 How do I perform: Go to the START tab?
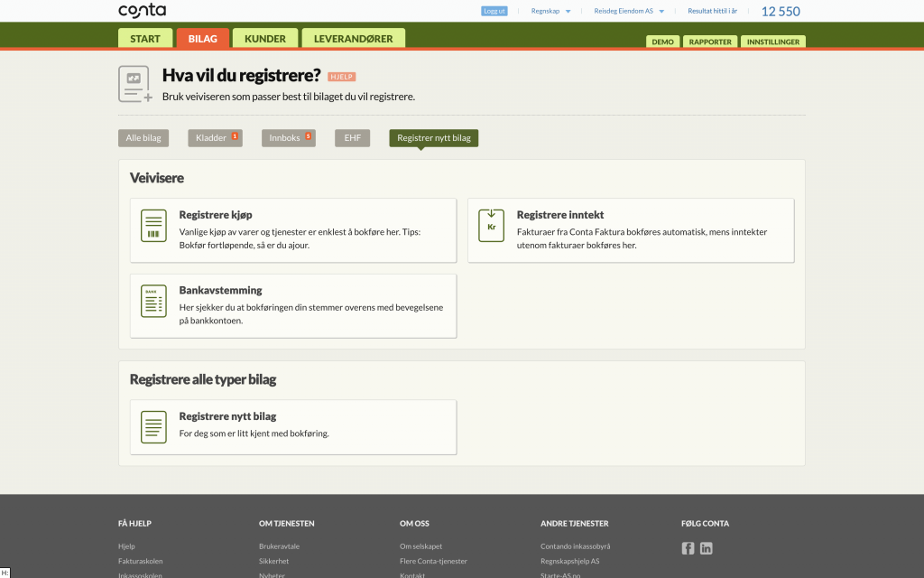145,38
